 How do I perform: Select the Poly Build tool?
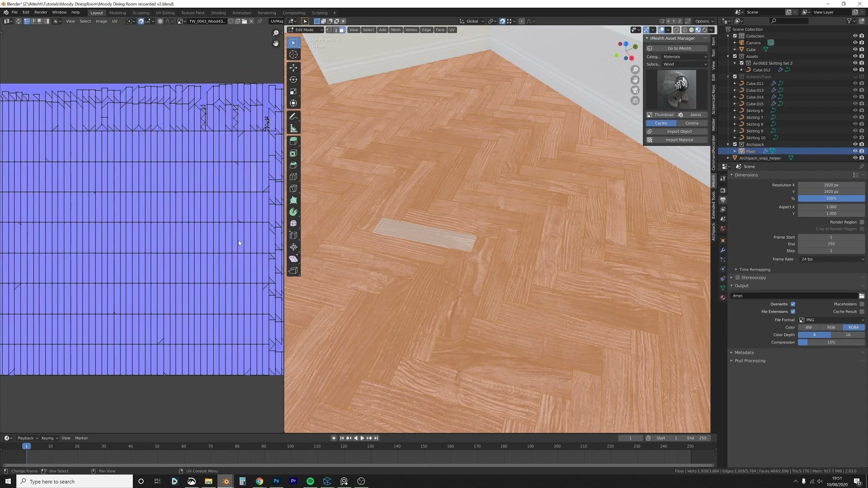293,200
